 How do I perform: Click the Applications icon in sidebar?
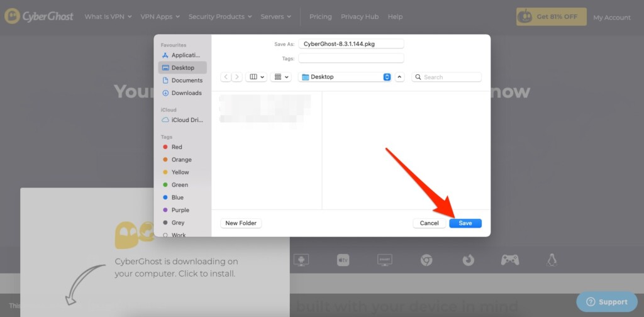coord(165,55)
